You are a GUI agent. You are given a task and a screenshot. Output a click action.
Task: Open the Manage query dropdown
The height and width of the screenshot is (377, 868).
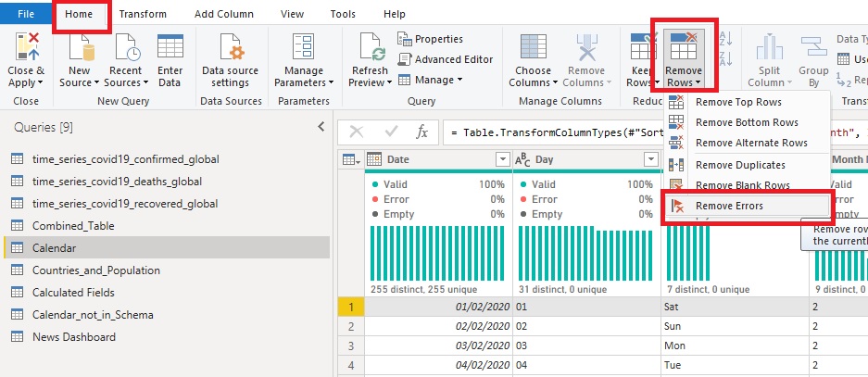[430, 80]
